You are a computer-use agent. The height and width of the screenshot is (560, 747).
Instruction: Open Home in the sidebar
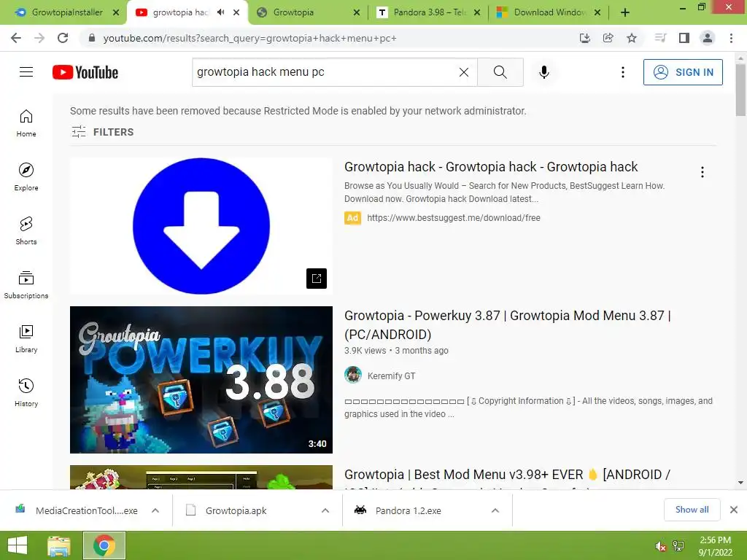click(x=26, y=123)
